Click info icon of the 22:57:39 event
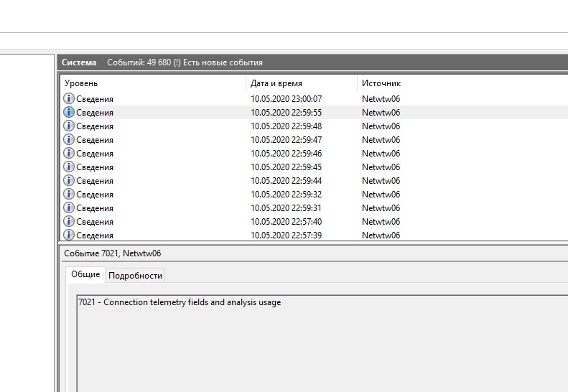 [x=68, y=235]
